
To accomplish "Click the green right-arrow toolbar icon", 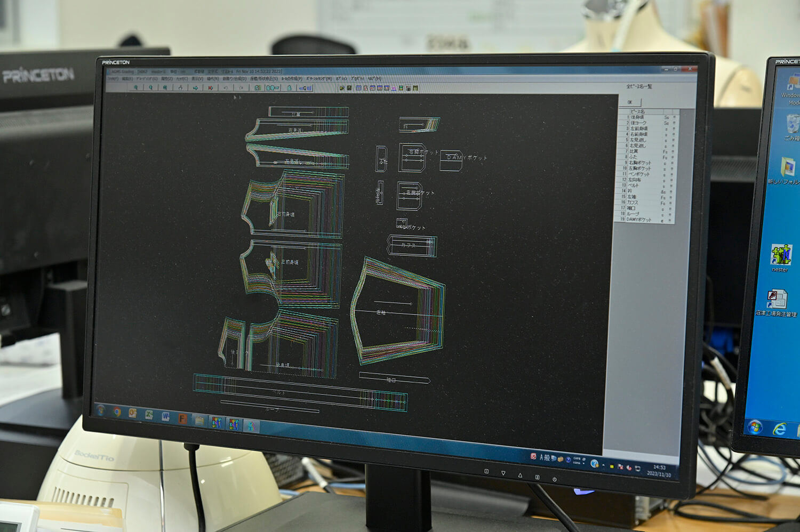I will [x=195, y=87].
